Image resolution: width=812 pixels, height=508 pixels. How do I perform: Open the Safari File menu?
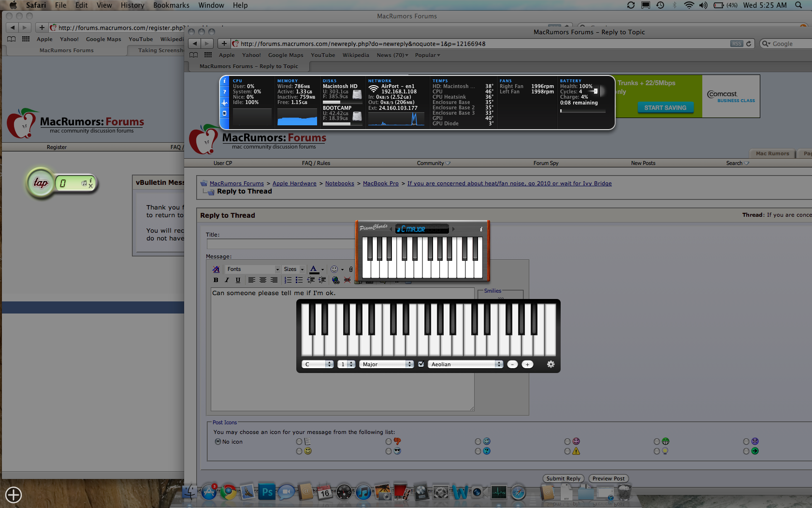(x=61, y=5)
